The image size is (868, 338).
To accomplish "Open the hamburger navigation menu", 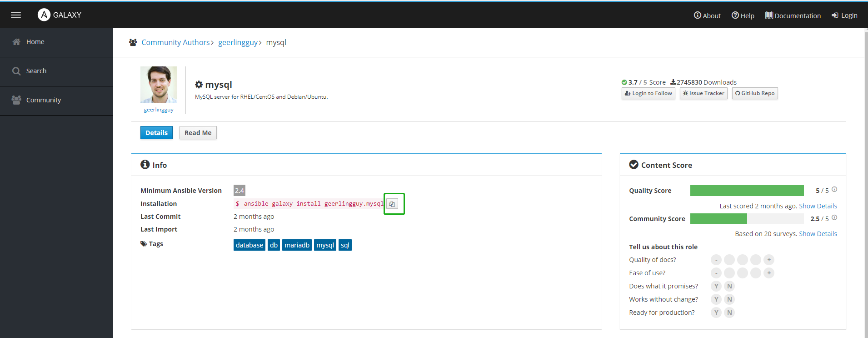I will pyautogui.click(x=16, y=15).
